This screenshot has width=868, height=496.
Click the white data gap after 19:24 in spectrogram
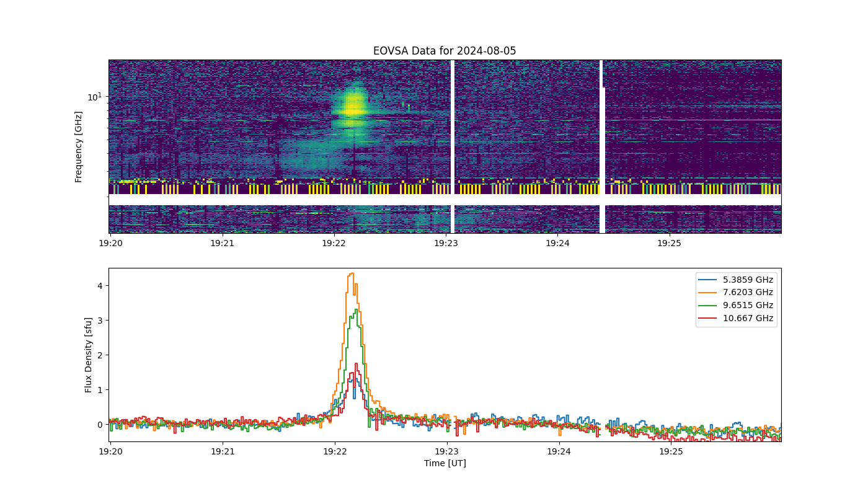602,146
